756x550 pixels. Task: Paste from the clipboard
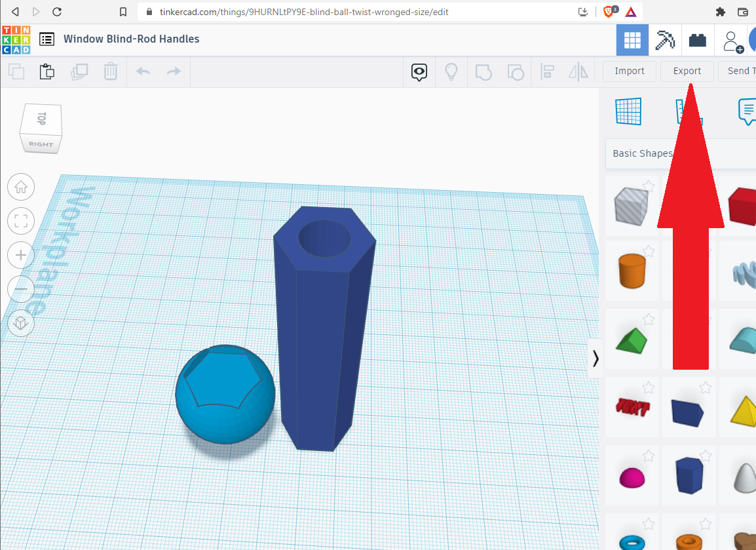[47, 71]
